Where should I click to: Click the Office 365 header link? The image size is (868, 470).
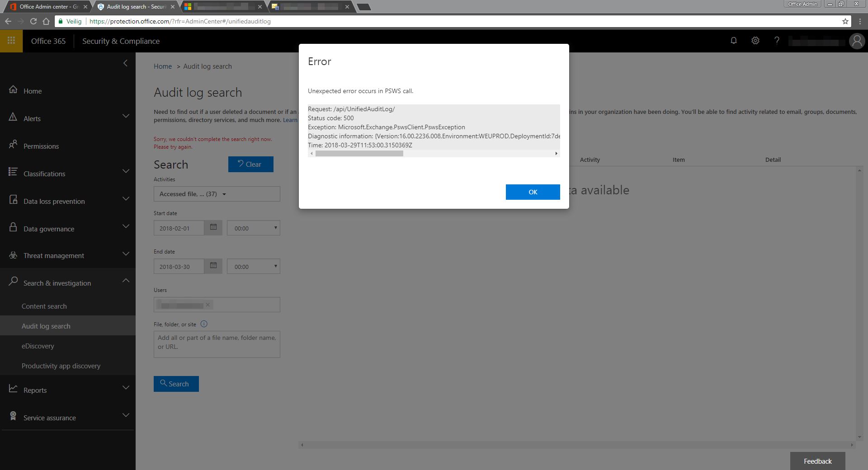pyautogui.click(x=48, y=41)
